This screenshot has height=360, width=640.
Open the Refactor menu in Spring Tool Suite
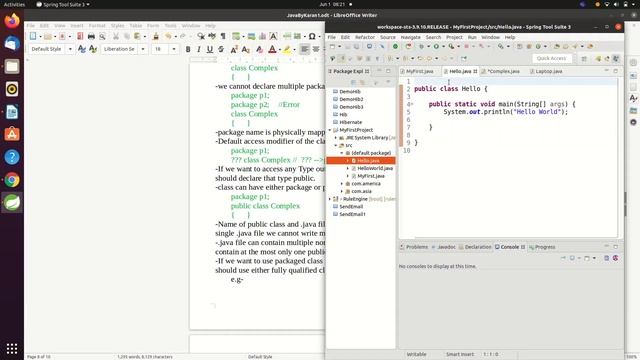[x=364, y=37]
